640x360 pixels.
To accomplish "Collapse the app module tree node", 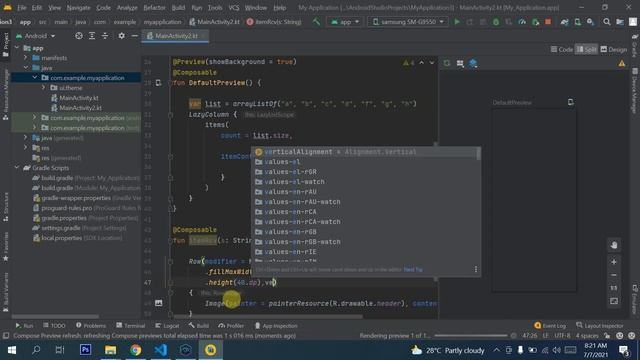I will coord(17,48).
